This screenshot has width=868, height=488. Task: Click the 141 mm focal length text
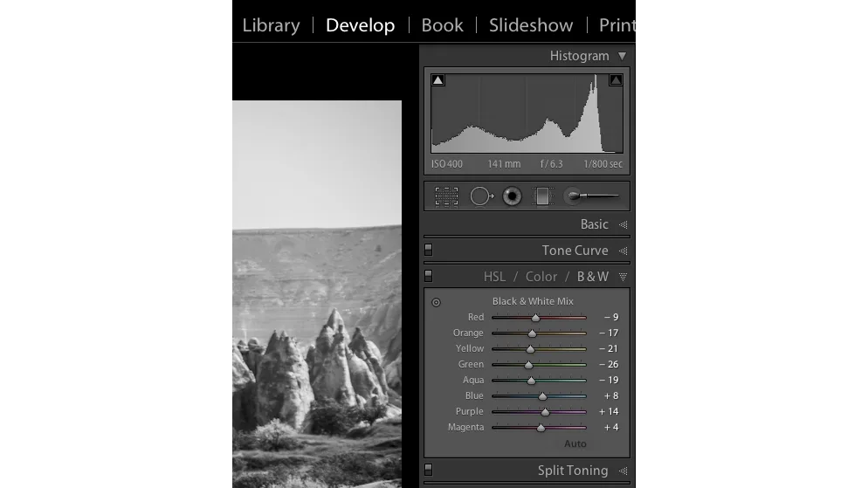pos(504,164)
